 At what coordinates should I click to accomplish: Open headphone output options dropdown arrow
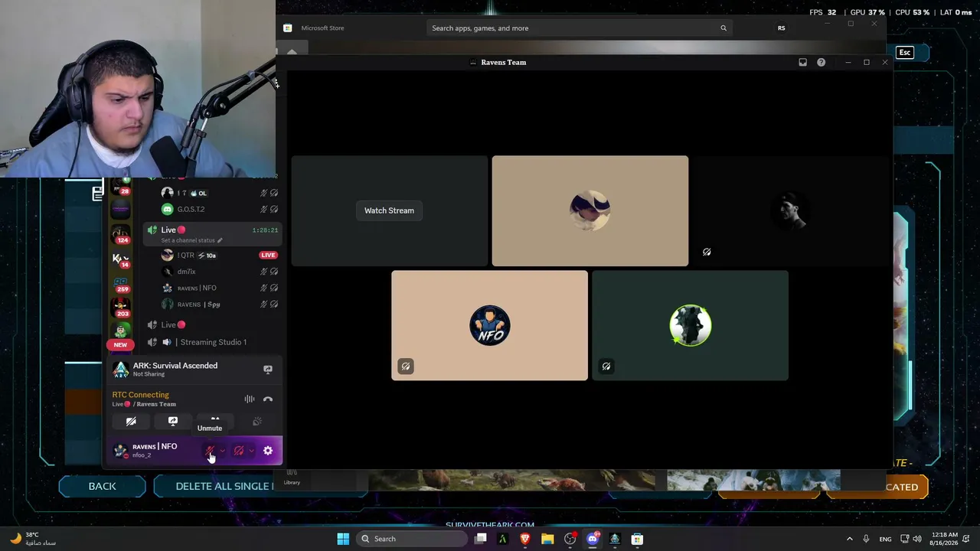tap(251, 451)
